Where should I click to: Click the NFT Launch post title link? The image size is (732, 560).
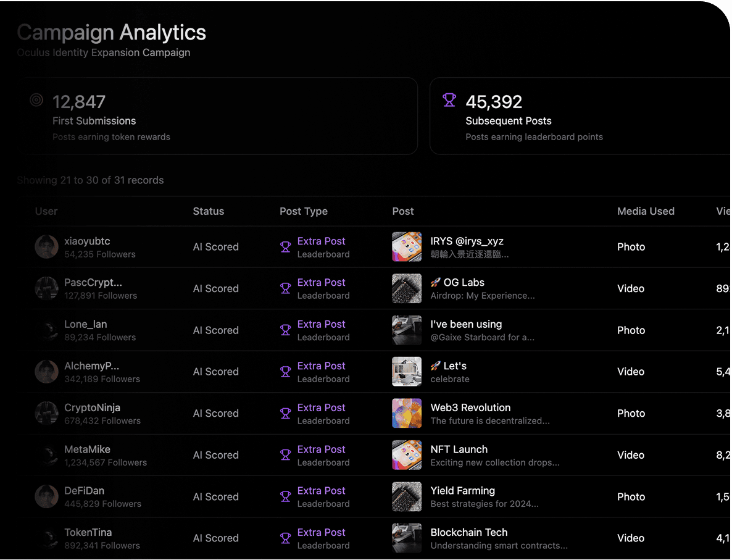pyautogui.click(x=459, y=449)
